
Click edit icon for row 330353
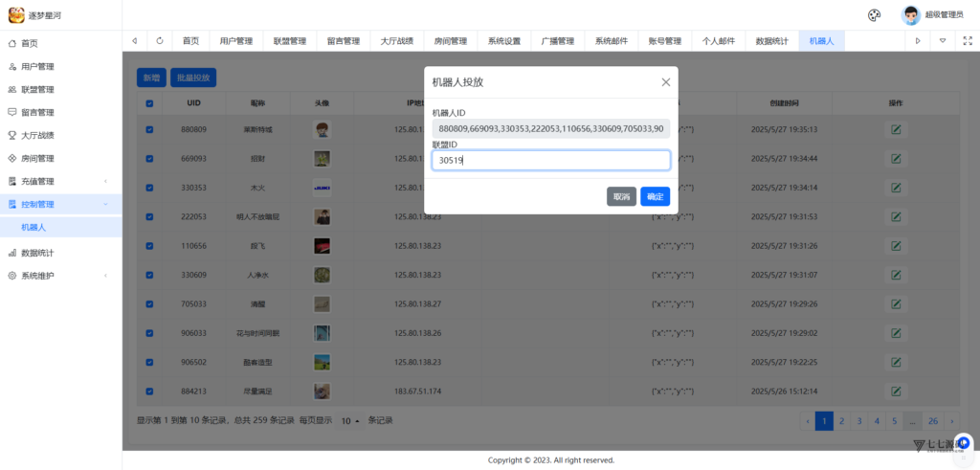[x=896, y=188]
